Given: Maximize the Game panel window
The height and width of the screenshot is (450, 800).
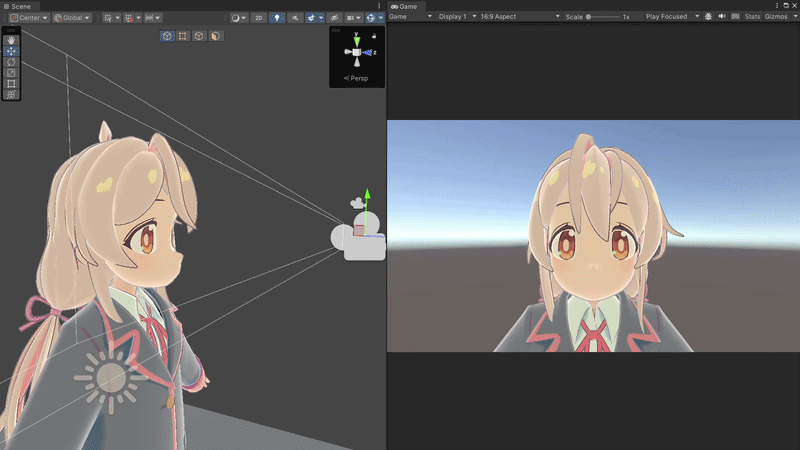Looking at the screenshot, I should coord(786,6).
